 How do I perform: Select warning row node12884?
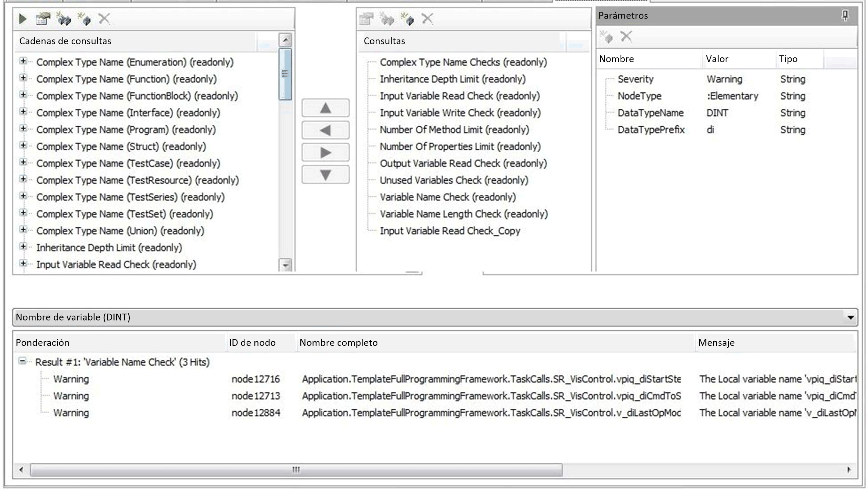tap(435, 413)
